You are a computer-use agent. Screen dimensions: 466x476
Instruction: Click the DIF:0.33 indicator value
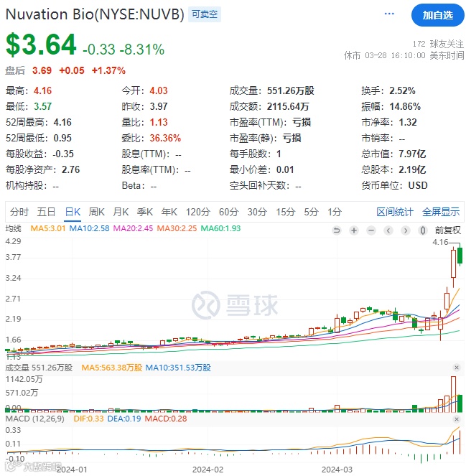point(88,419)
